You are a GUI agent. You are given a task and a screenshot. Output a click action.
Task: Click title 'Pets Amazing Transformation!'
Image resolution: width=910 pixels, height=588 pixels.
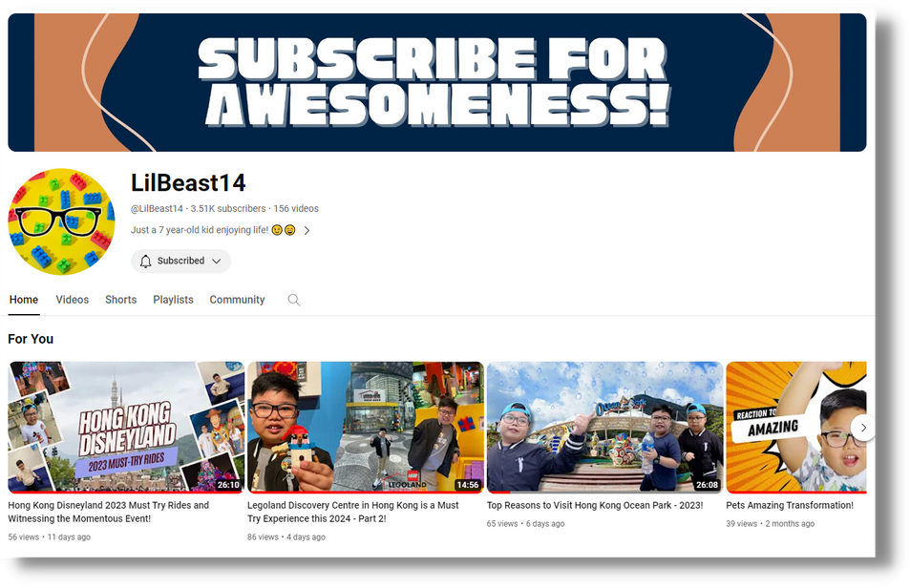coord(790,506)
